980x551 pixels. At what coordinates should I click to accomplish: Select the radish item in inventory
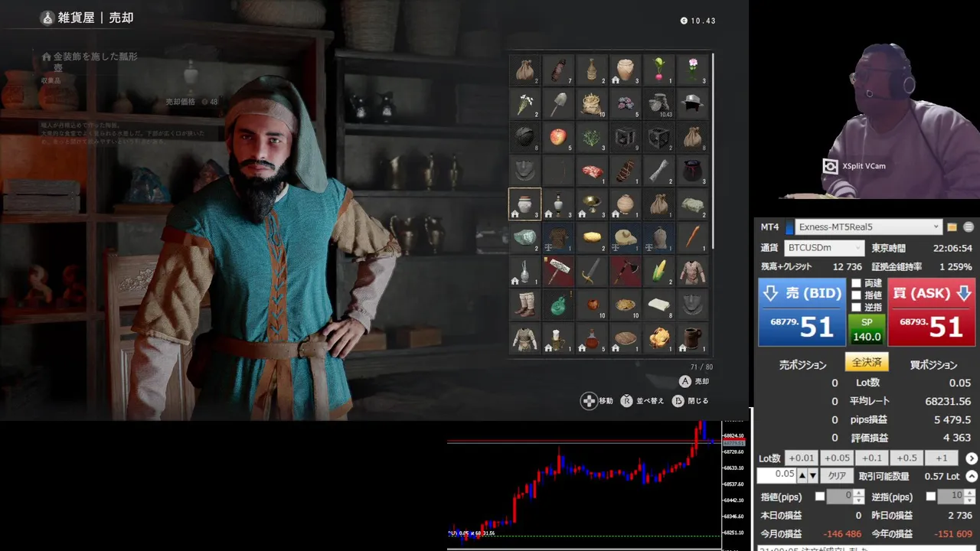[659, 70]
